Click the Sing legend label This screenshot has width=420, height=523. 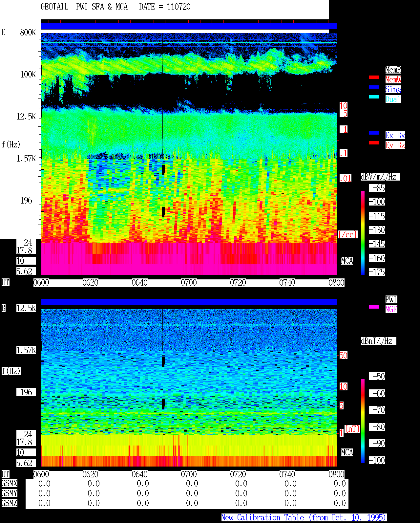click(393, 89)
